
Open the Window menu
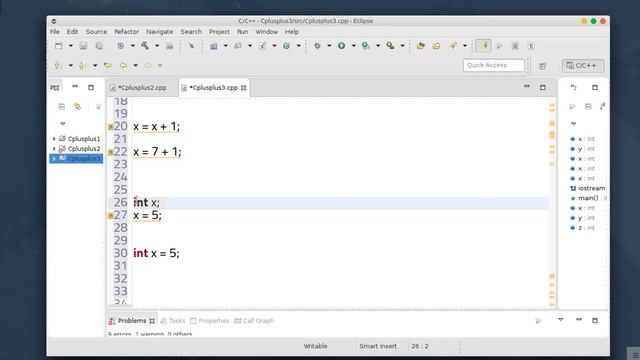[267, 31]
